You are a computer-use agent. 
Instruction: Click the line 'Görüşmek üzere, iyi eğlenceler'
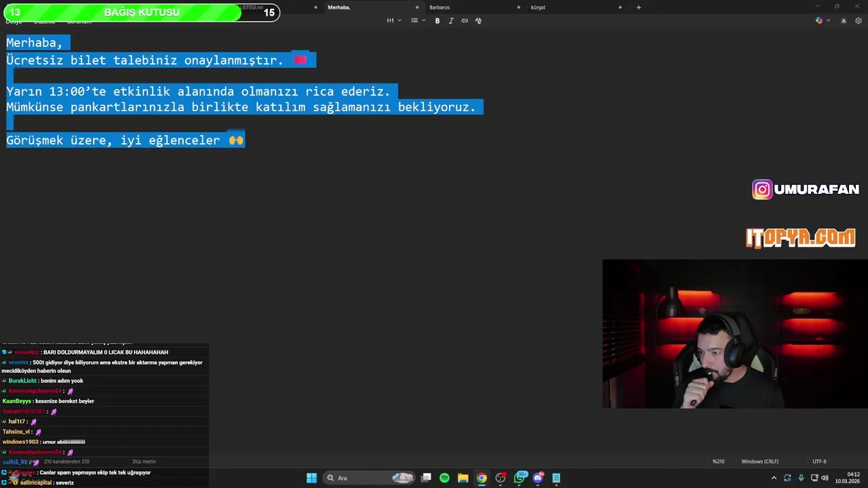coord(113,140)
